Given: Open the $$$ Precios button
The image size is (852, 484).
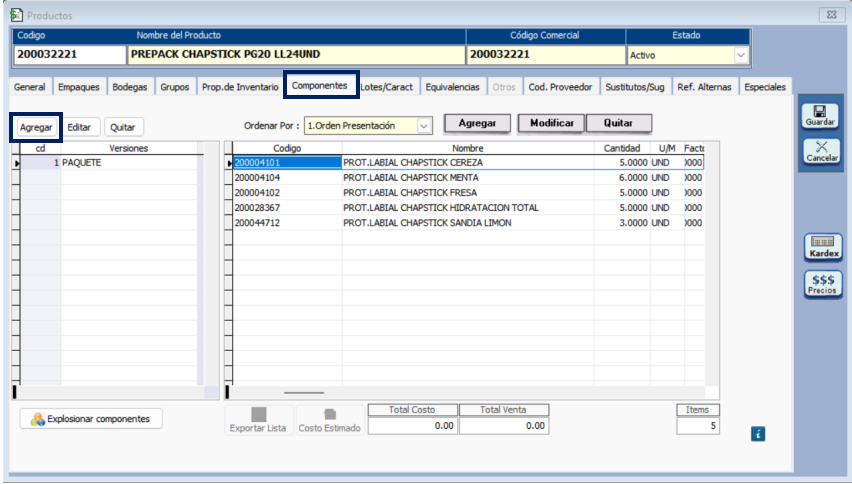Looking at the screenshot, I should [x=823, y=284].
